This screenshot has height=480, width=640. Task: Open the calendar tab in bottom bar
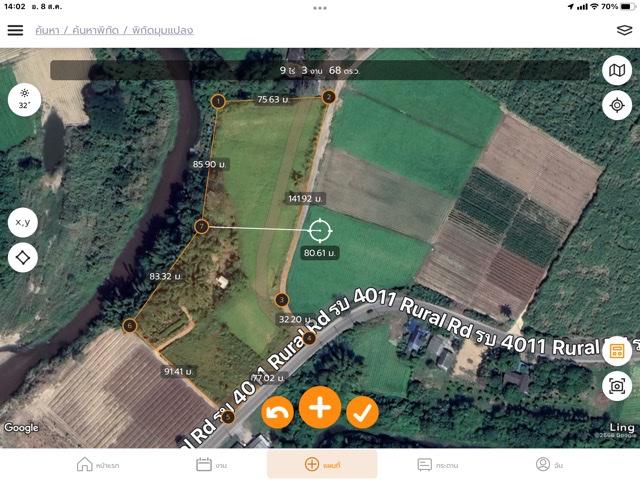click(211, 464)
